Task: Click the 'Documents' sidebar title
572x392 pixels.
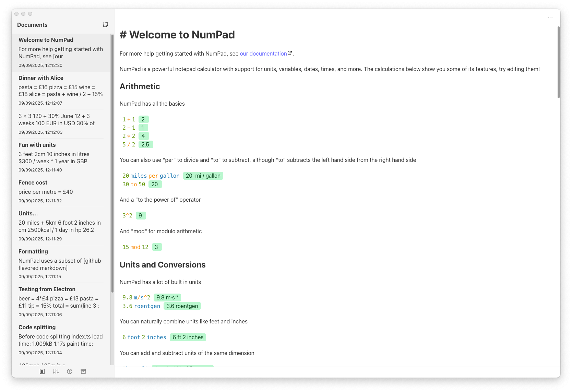Action: [x=32, y=25]
